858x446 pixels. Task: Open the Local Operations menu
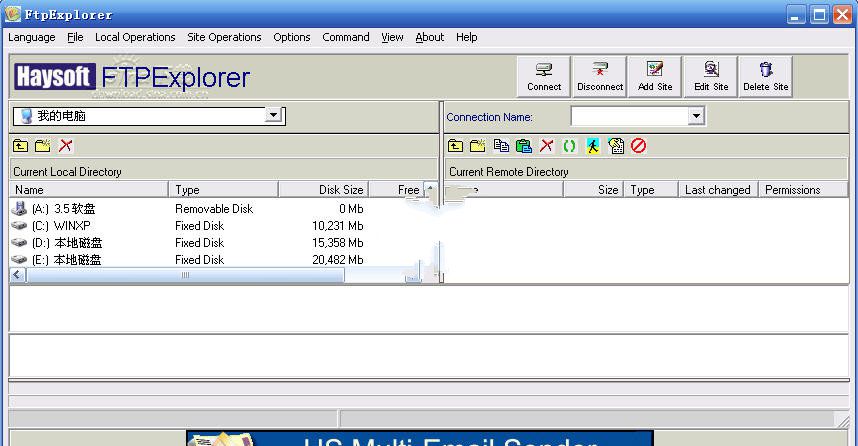tap(135, 37)
